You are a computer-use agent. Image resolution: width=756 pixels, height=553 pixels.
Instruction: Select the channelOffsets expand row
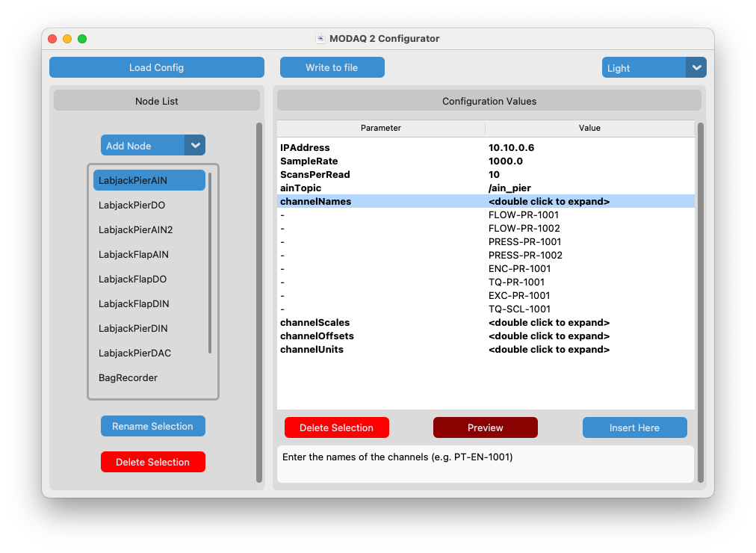pos(549,336)
